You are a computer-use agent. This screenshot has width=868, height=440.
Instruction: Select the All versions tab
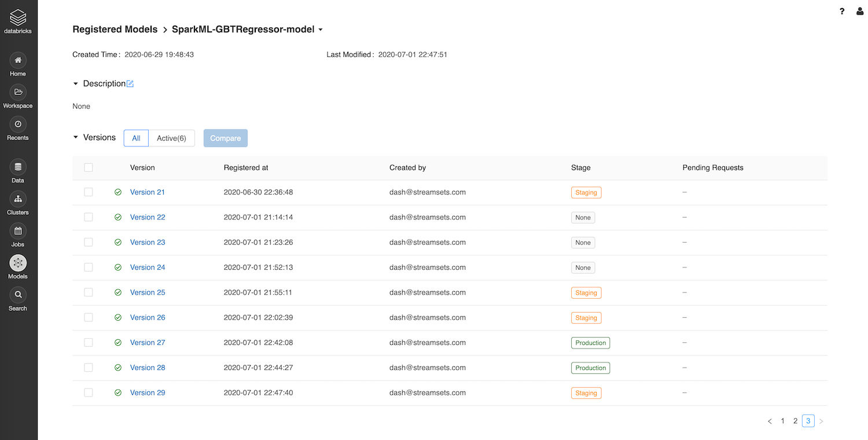point(136,138)
